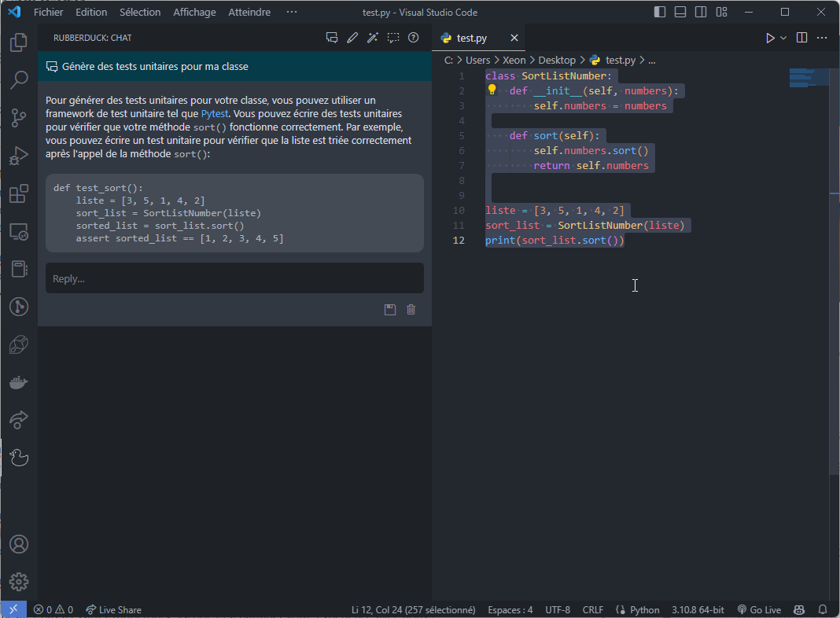Open the title bar overflow menu ellipsis

tap(292, 12)
